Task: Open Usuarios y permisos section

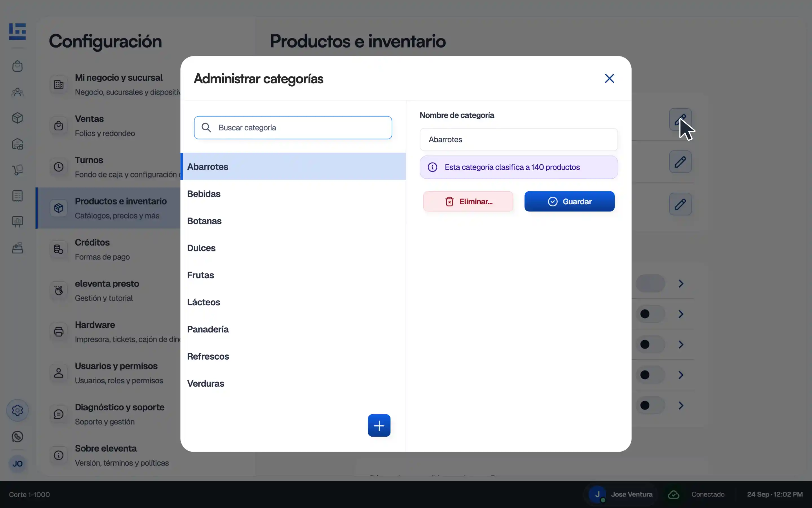Action: [108, 373]
